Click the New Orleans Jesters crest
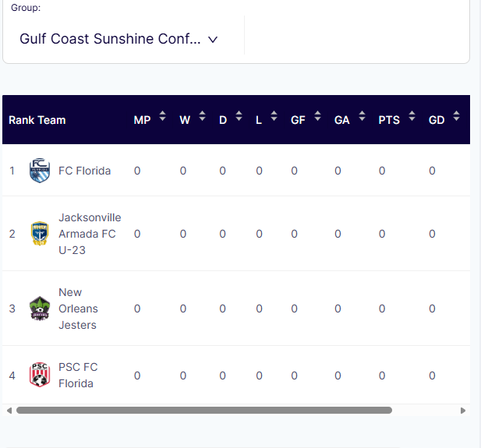The width and height of the screenshot is (481, 448). pos(40,309)
